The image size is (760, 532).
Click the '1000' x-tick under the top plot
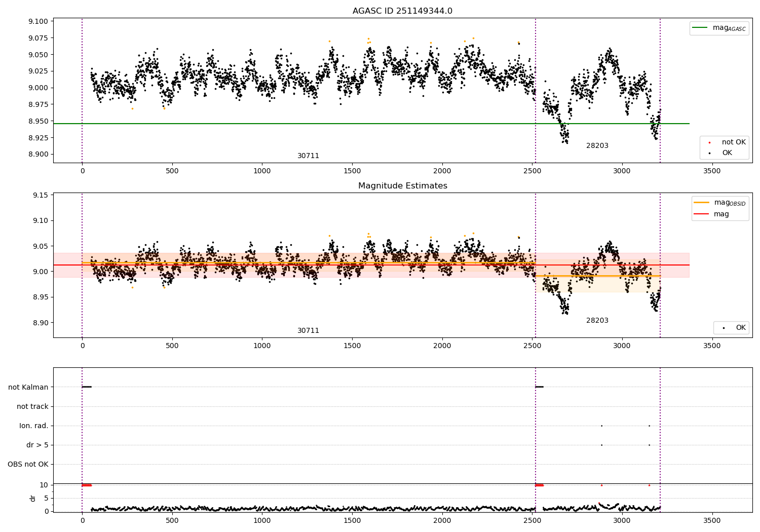click(262, 171)
